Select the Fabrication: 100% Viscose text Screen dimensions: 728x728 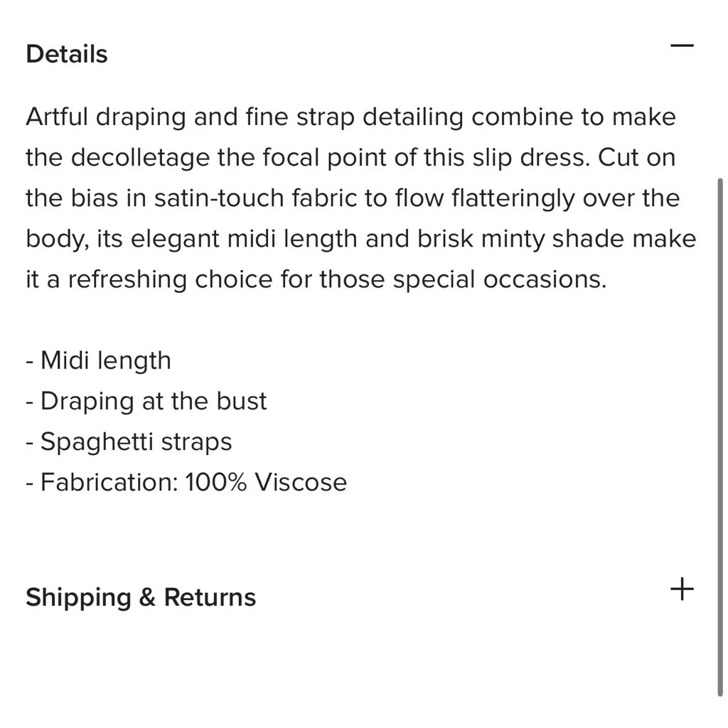pyautogui.click(x=186, y=482)
